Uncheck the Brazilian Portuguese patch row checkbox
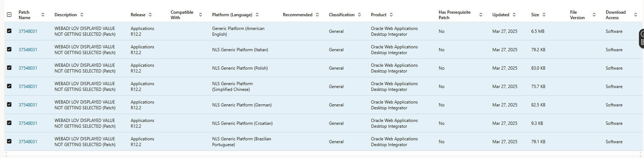 point(9,141)
